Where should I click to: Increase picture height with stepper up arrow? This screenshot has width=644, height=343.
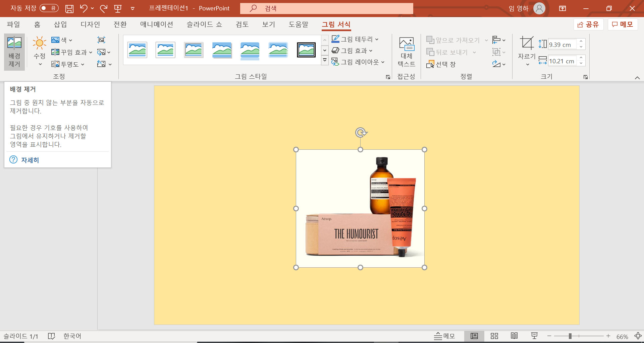click(x=581, y=42)
